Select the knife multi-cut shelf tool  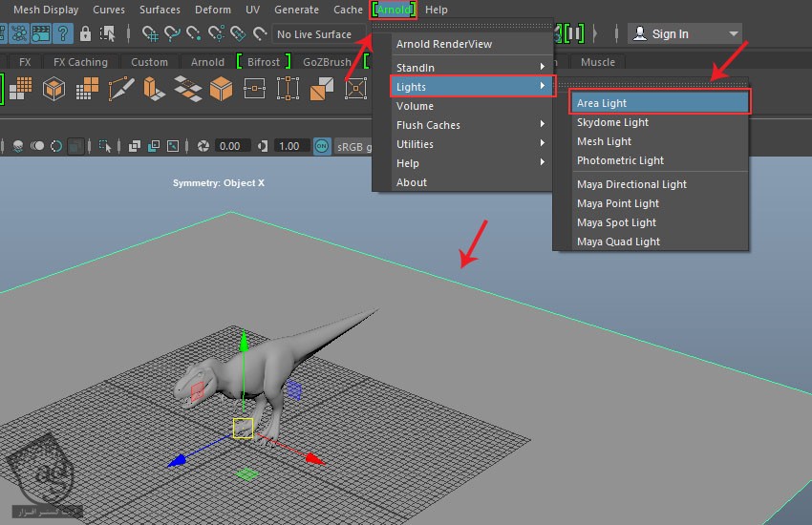[120, 89]
